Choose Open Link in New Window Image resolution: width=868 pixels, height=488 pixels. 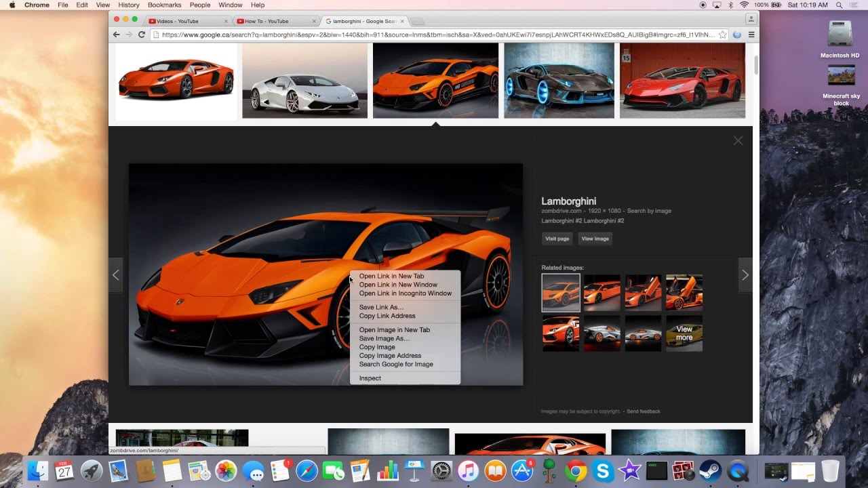pyautogui.click(x=405, y=285)
